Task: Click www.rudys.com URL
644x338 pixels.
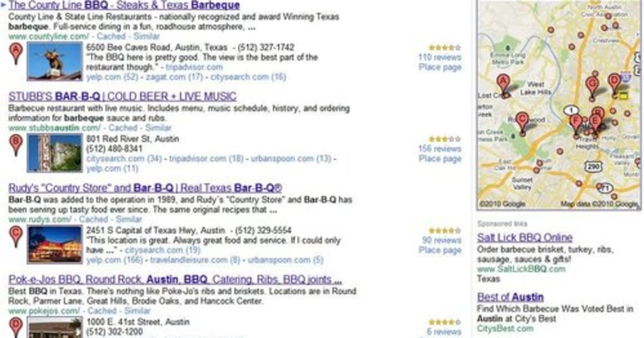Action: point(40,219)
